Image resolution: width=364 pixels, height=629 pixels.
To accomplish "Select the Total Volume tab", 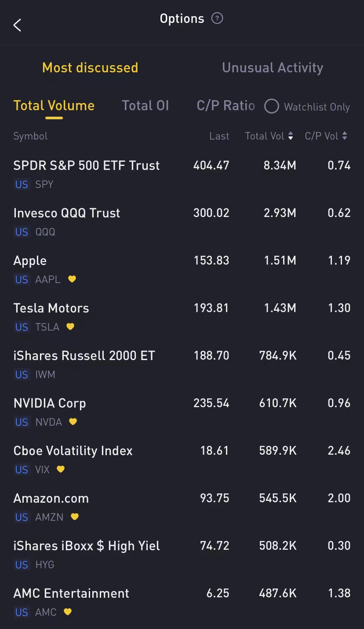I will coord(54,106).
